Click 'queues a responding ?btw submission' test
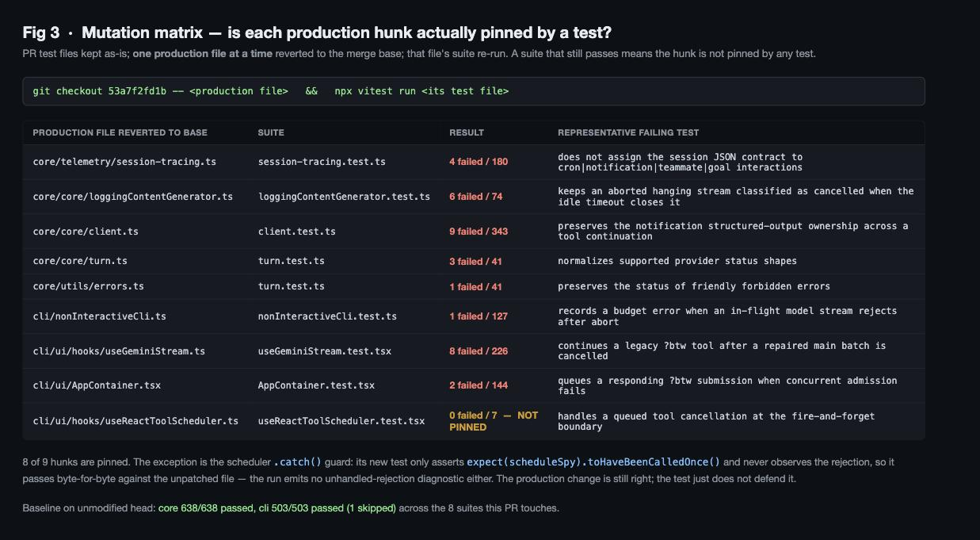 (727, 385)
